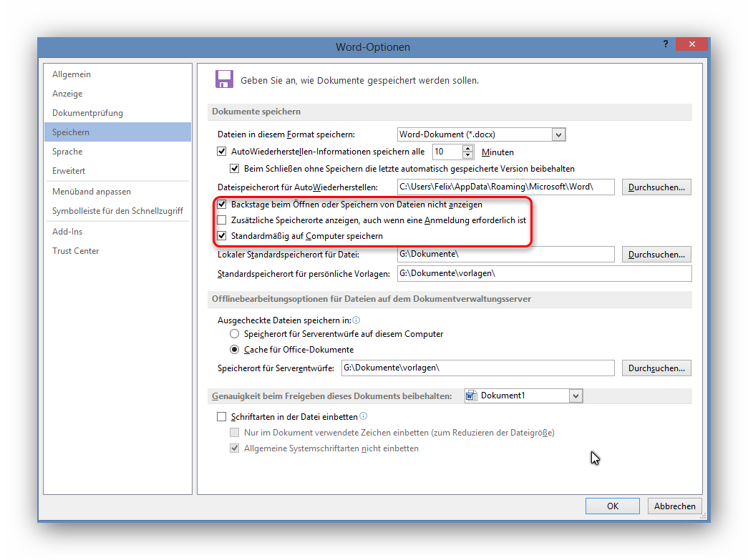Open the Dokument1 dropdown list
Viewport: 748px width, 560px height.
pyautogui.click(x=575, y=396)
